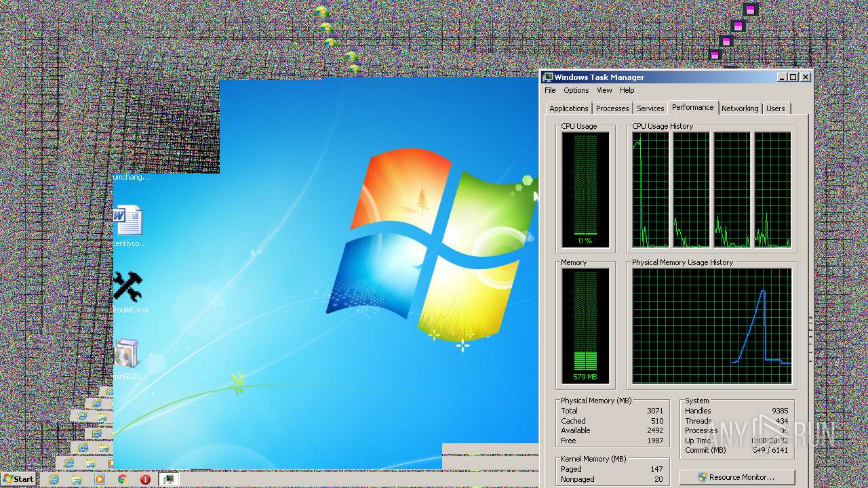The image size is (868, 488).
Task: Click the Handles value 9385
Action: [x=780, y=411]
